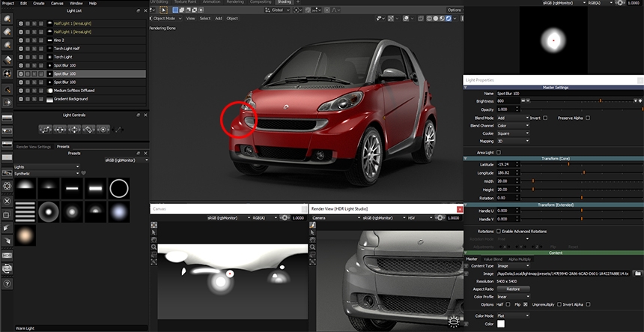Float the Light List panel with undock icon
The height and width of the screenshot is (332, 644).
tap(139, 10)
